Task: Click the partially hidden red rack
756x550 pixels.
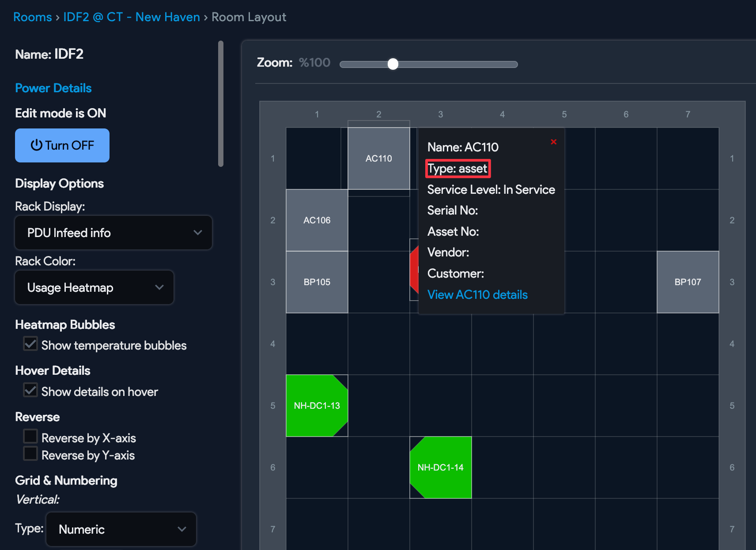Action: tap(414, 270)
